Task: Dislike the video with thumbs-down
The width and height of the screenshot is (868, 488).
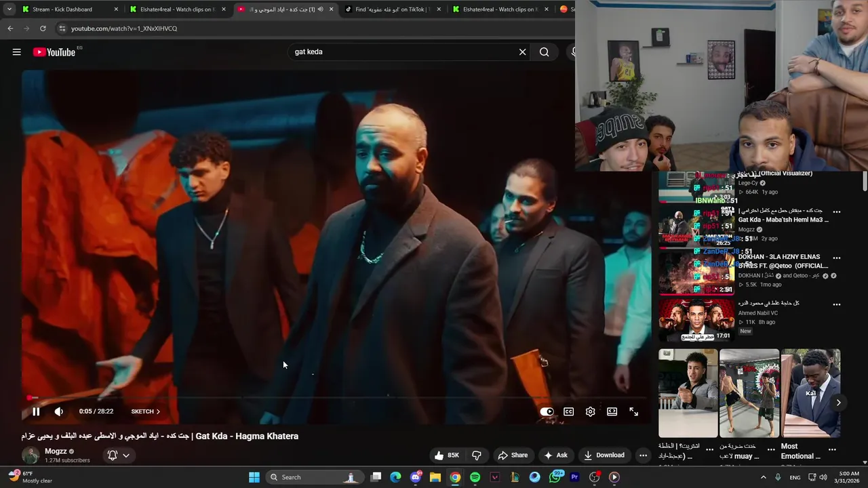Action: 477,455
